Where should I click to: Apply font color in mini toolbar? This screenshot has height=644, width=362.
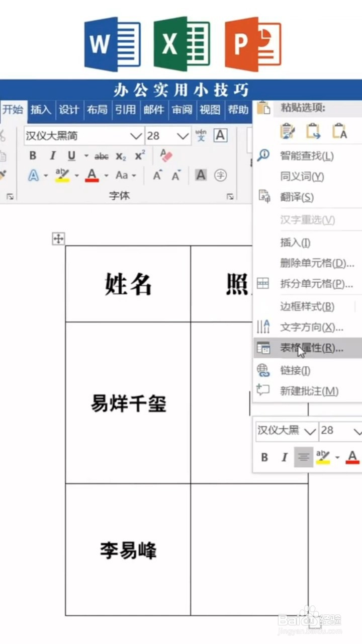352,457
